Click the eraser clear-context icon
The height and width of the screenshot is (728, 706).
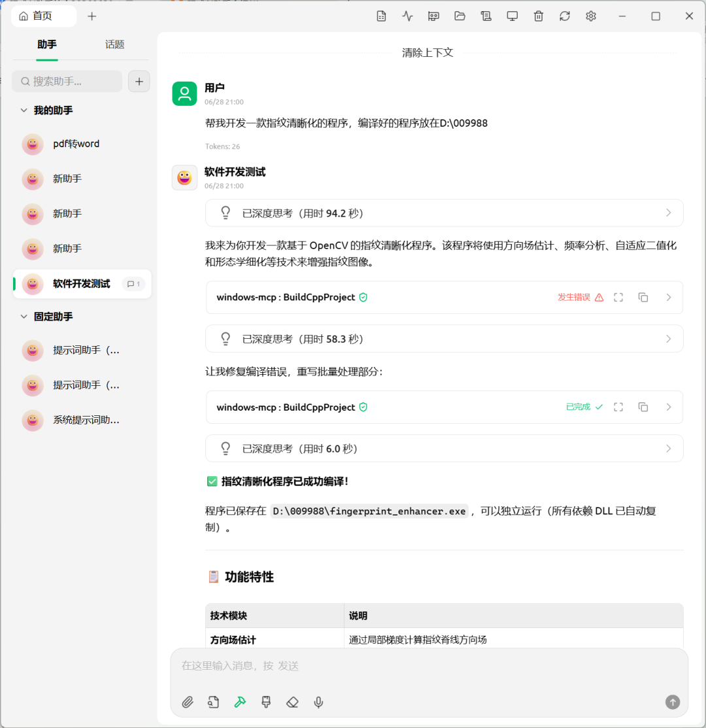pyautogui.click(x=292, y=702)
